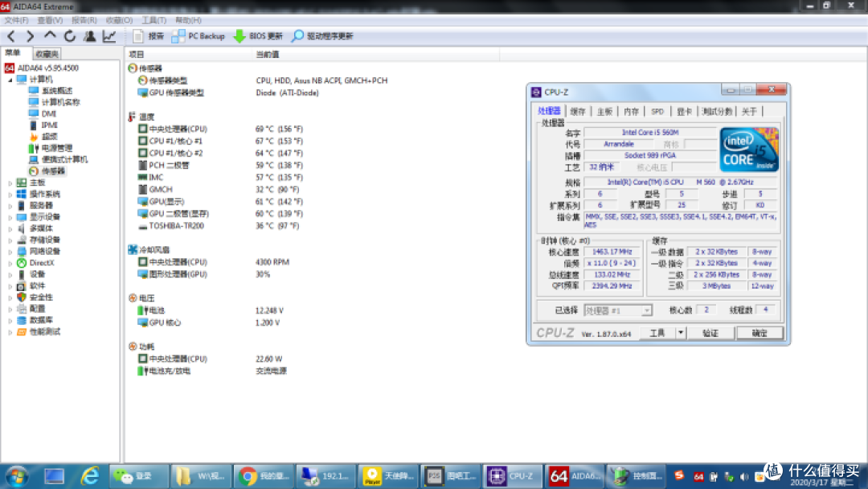The width and height of the screenshot is (868, 489).
Task: Open the 显卡 tab in CPU-Z
Action: coord(684,111)
